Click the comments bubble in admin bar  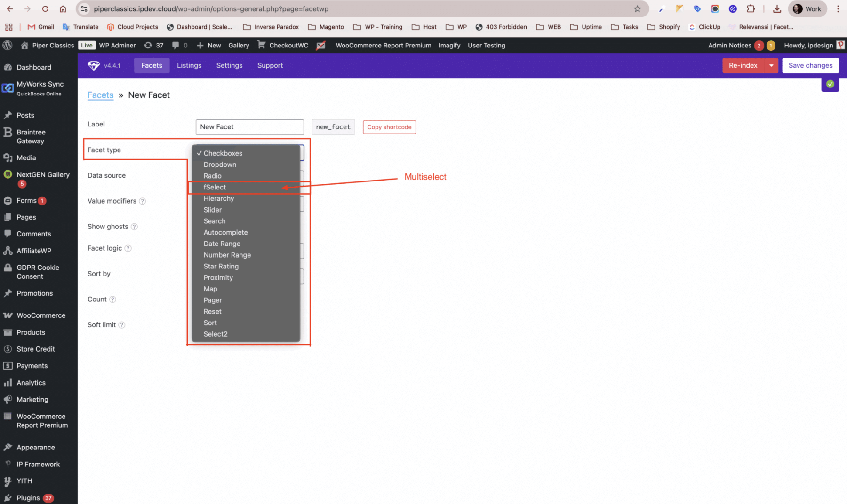pos(176,45)
